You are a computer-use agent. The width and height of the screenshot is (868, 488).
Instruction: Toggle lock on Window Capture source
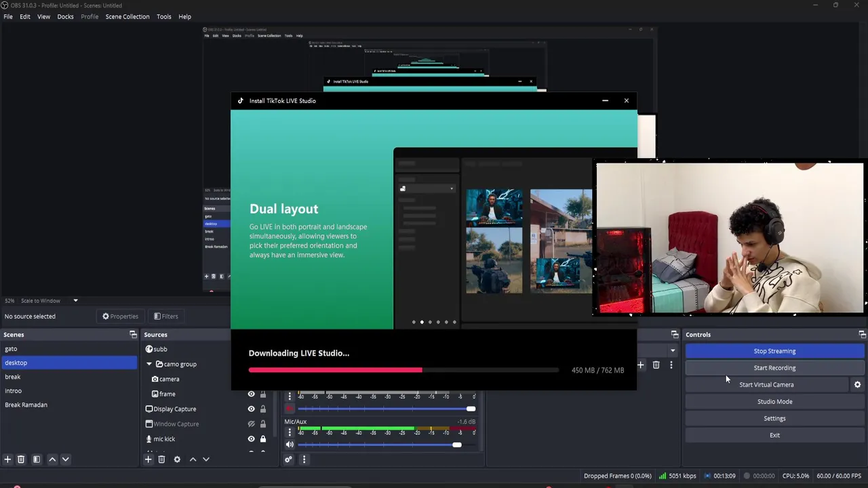click(x=263, y=424)
